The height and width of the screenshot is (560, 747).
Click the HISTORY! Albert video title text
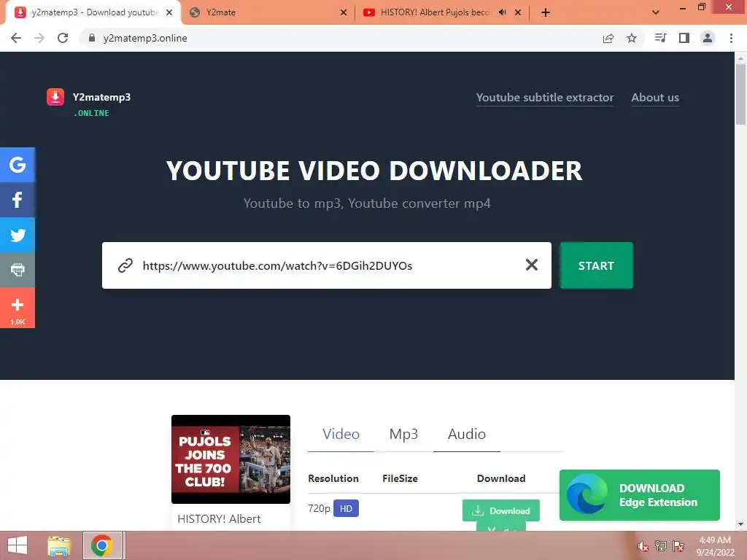[x=219, y=519]
